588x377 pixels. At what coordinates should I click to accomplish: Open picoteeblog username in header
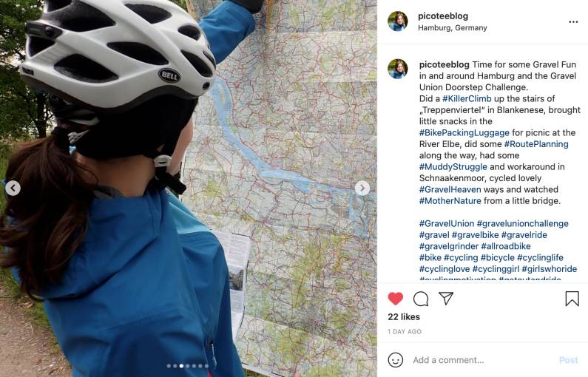[x=443, y=16]
